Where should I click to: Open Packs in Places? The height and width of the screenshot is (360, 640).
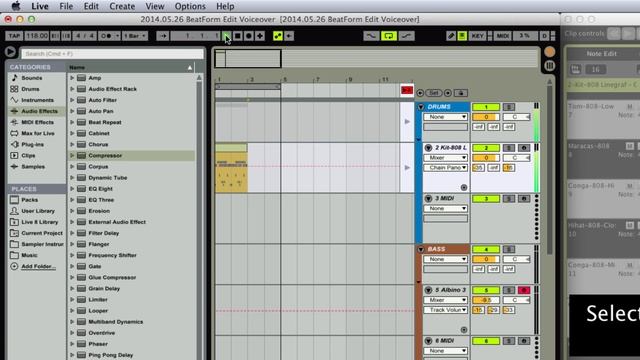pyautogui.click(x=29, y=200)
